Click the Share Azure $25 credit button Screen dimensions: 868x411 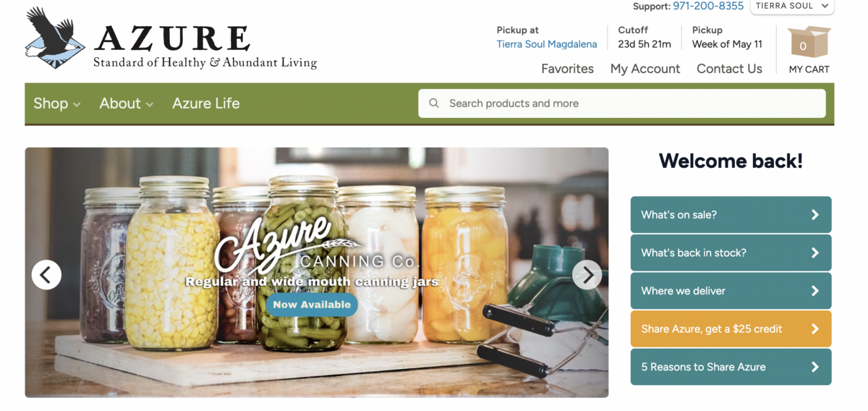tap(731, 329)
